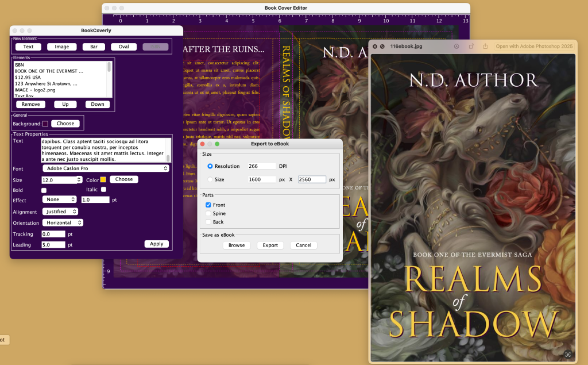Click the Background color swatch
588x365 pixels.
click(45, 124)
